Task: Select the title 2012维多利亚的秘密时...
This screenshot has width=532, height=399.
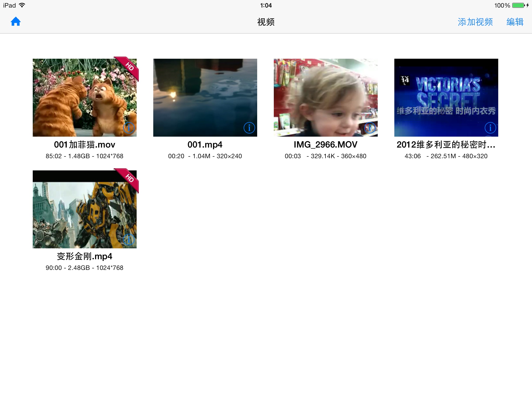Action: [x=446, y=145]
